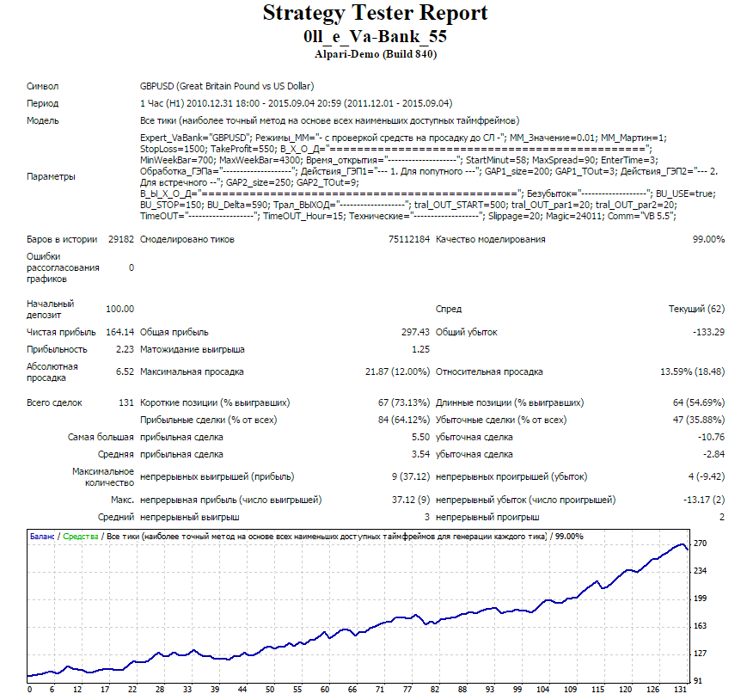Viewport: 747px width, 700px height.
Task: Click the "Максимальная просадка" label
Action: [x=192, y=371]
